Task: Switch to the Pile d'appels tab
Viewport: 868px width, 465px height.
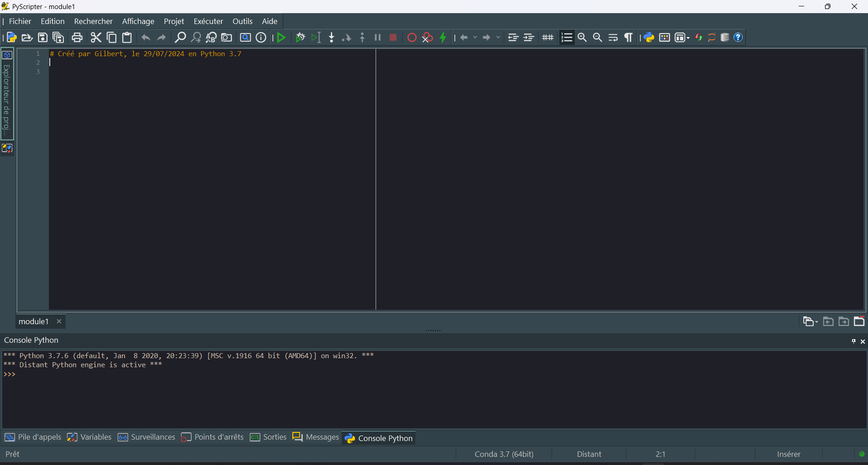Action: pos(33,437)
